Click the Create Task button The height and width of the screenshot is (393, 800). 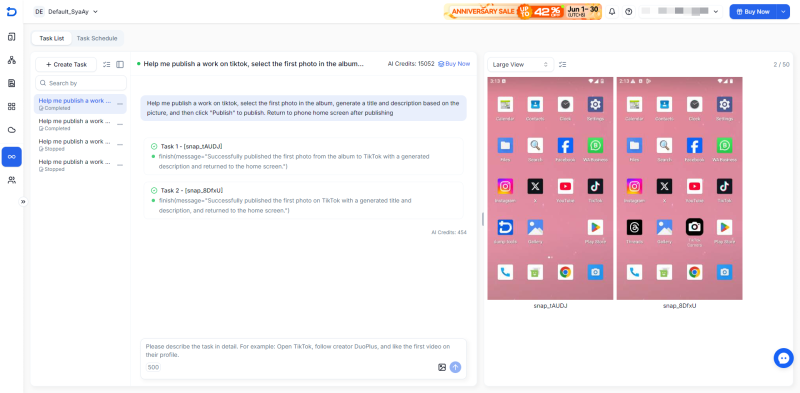click(66, 64)
